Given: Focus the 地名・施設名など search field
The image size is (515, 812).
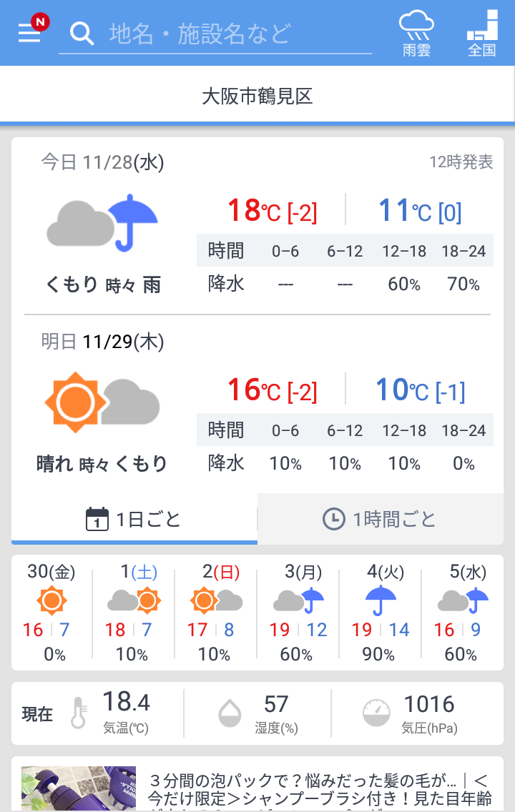Looking at the screenshot, I should click(x=215, y=34).
